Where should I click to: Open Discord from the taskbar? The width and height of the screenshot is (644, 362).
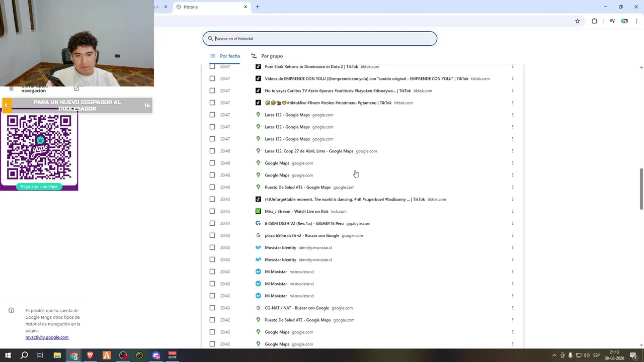tap(156, 355)
